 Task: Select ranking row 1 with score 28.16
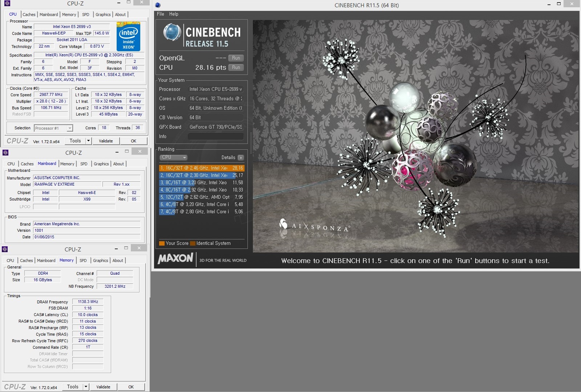[202, 168]
